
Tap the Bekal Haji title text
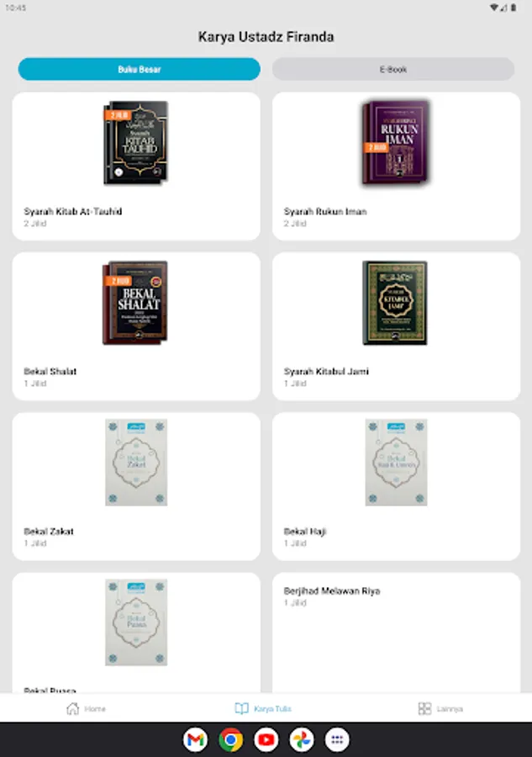point(305,532)
